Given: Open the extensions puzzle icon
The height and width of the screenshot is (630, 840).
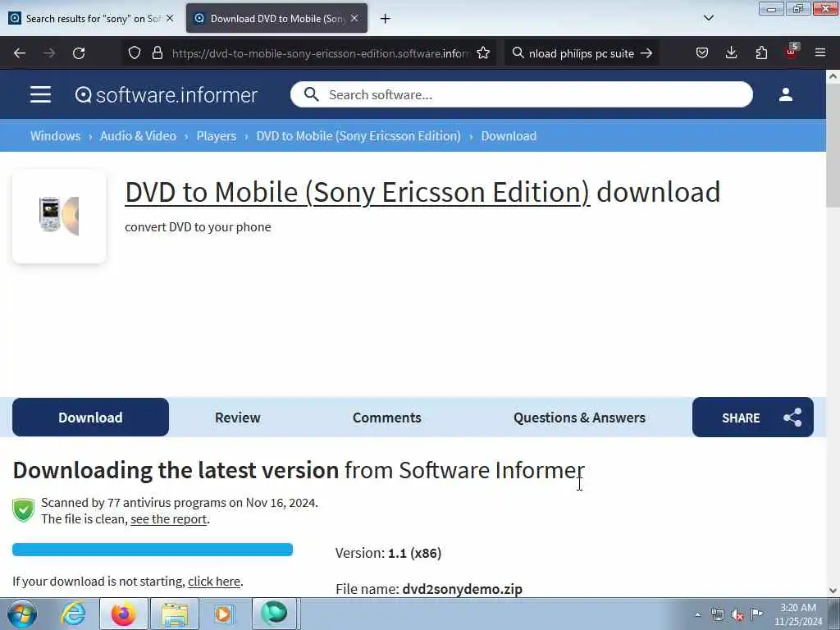Looking at the screenshot, I should click(x=761, y=53).
